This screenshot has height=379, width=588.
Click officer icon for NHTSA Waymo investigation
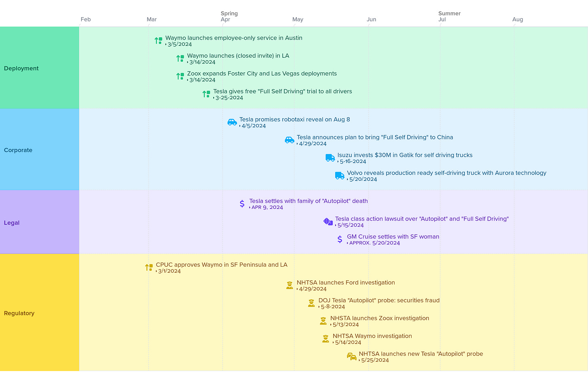click(x=325, y=339)
